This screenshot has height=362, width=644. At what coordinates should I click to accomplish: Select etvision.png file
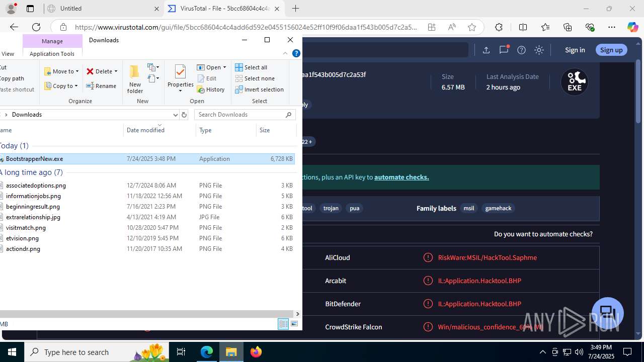[x=147, y=238]
